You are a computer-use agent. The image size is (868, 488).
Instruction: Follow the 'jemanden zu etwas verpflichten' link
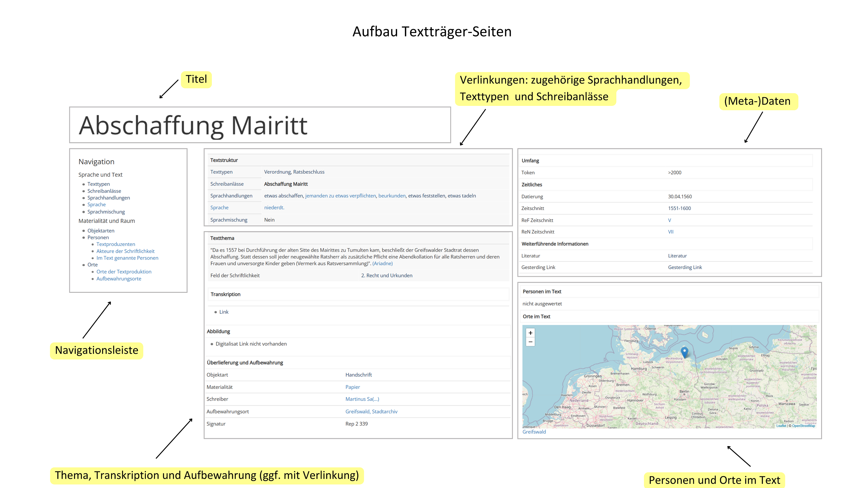click(340, 196)
